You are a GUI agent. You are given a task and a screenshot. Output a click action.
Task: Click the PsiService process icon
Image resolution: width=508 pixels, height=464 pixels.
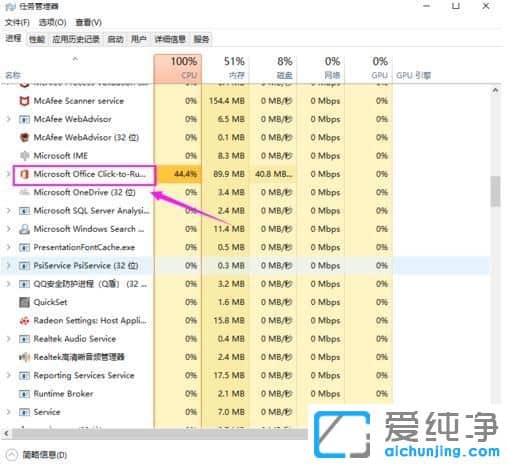24,266
